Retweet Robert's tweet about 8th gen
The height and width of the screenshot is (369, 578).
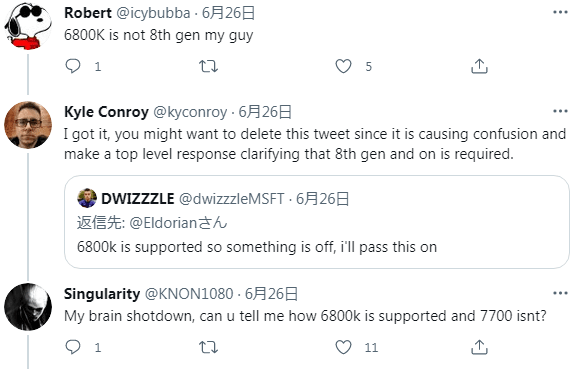[x=208, y=66]
